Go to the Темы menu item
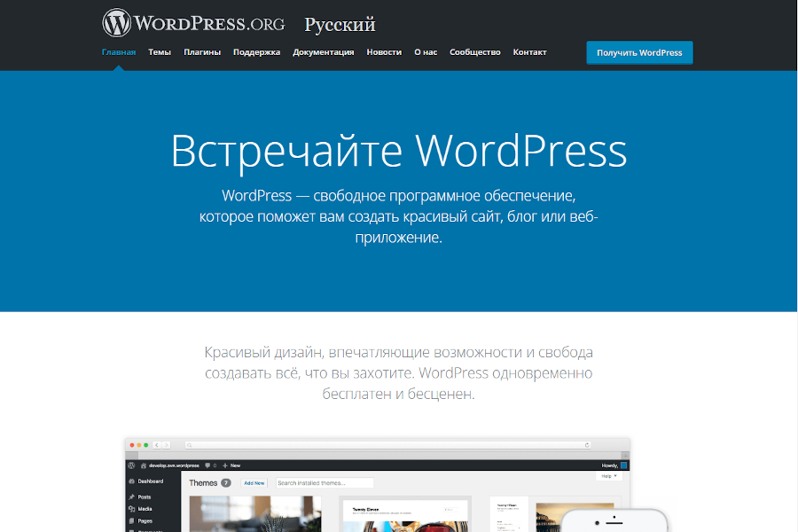The image size is (798, 532). pyautogui.click(x=160, y=52)
